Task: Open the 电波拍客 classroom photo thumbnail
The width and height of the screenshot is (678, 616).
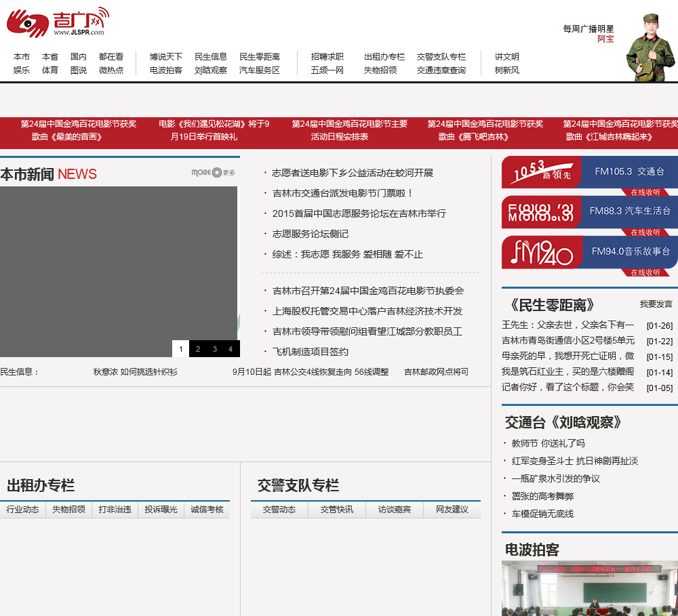Action: (x=590, y=588)
